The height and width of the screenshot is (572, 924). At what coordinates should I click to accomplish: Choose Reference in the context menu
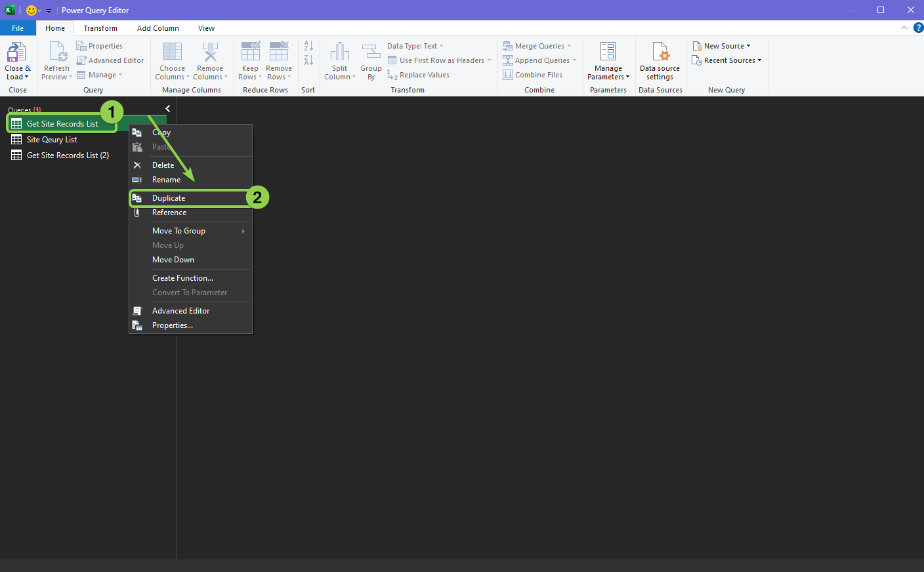pos(190,213)
